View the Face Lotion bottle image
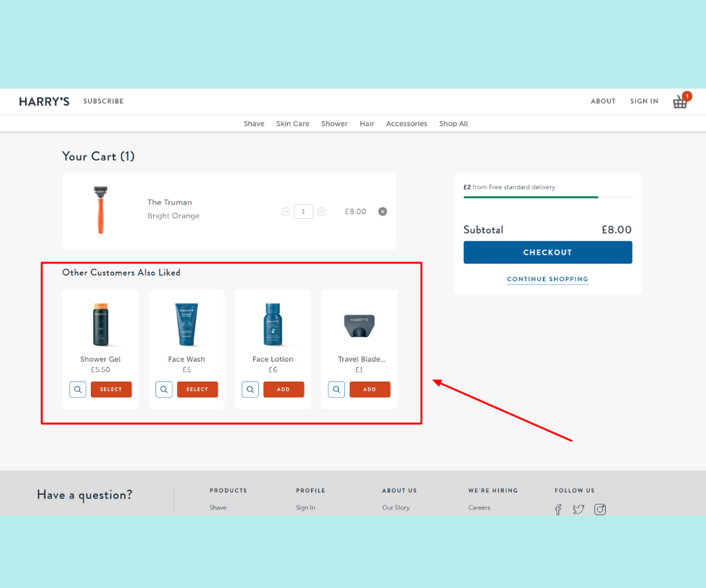706x588 pixels. click(x=273, y=324)
